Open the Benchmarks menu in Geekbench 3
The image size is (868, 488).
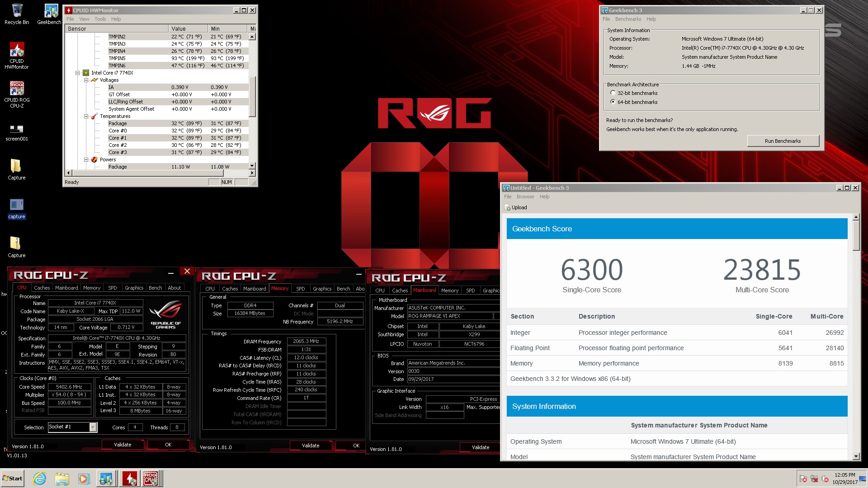[628, 19]
